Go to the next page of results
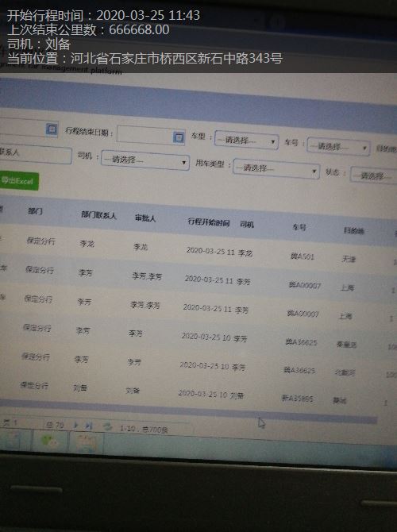The width and height of the screenshot is (397, 532). [x=76, y=425]
